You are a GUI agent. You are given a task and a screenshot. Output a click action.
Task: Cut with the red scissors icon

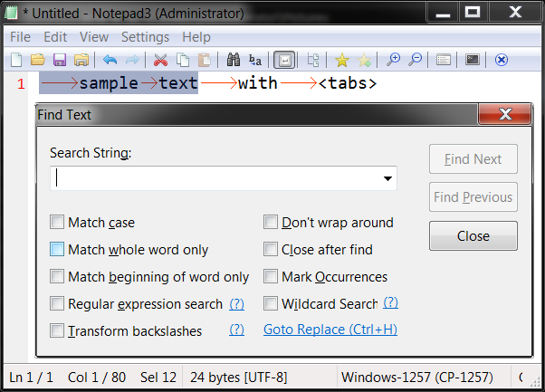pos(160,60)
